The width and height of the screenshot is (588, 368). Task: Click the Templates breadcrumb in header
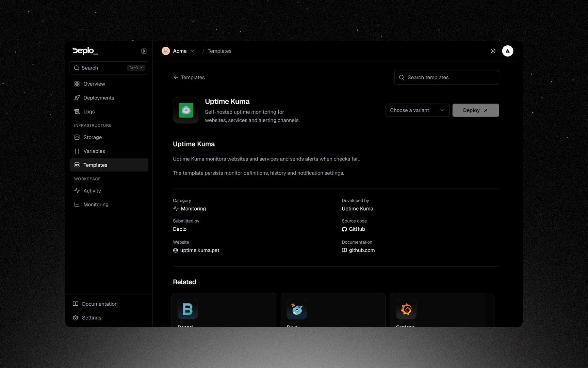tap(219, 51)
